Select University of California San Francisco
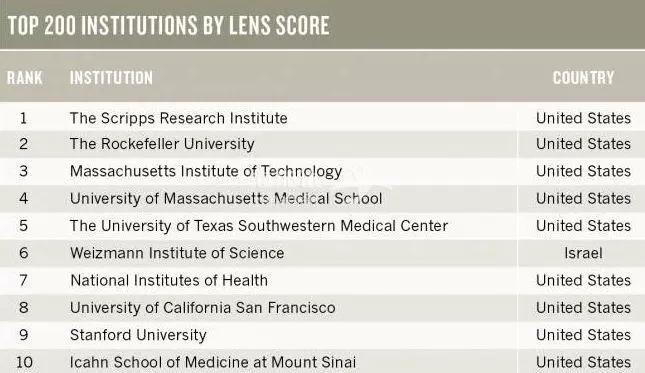Viewport: 645px width, 373px height. coord(202,308)
